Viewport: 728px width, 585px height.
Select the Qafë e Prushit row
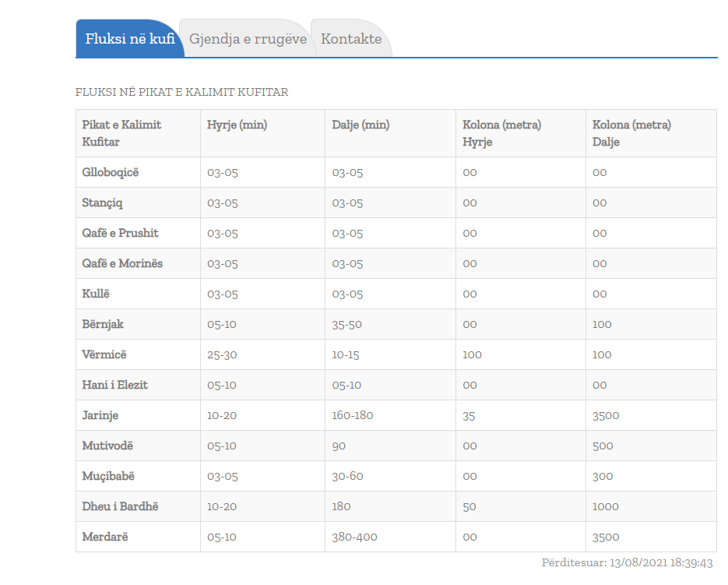point(120,233)
